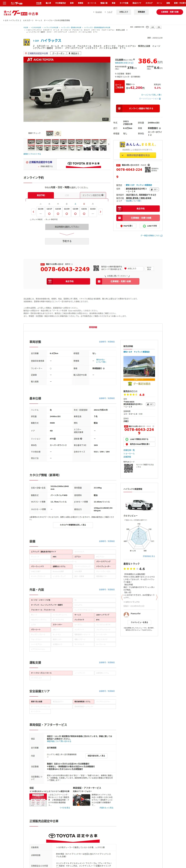Viewport: 186px width, 868px height.
Task: Click the envelope icon on sidebar 在庫確認 button
Action: point(120,218)
